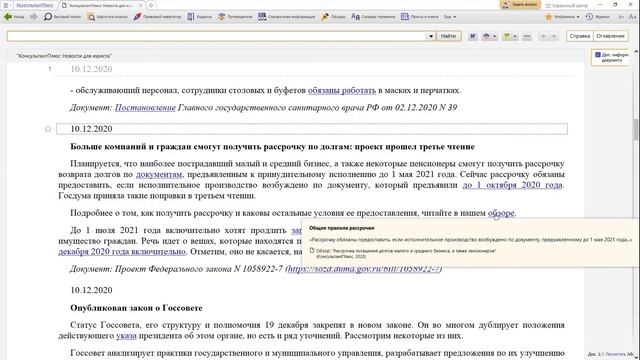Click into the document search field

point(216,36)
